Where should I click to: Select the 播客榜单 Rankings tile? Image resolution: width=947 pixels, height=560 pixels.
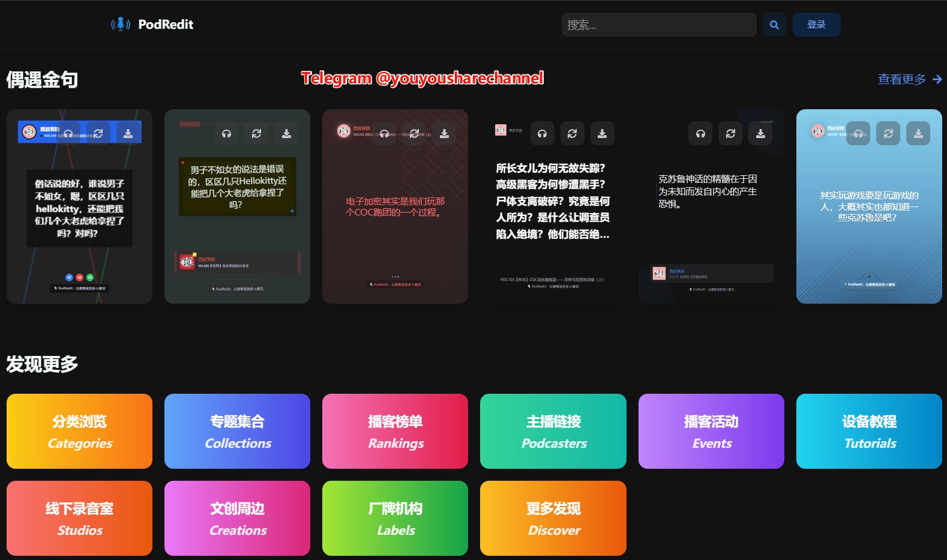click(395, 431)
